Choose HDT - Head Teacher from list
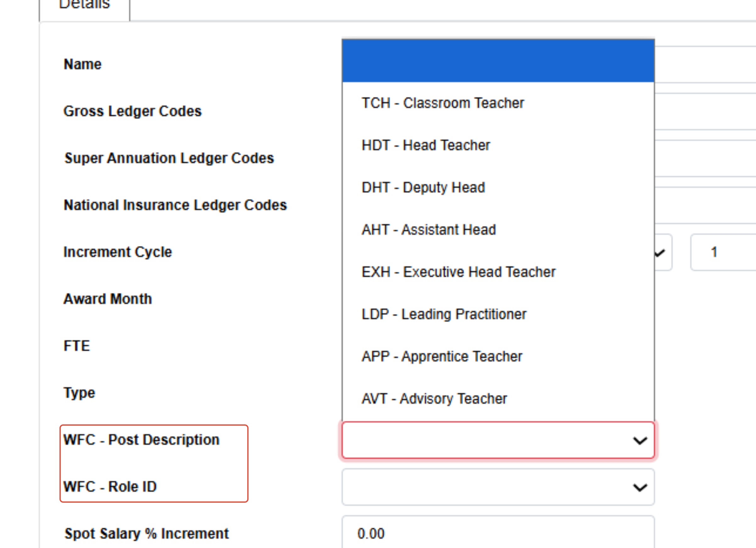The width and height of the screenshot is (756, 548). point(426,145)
